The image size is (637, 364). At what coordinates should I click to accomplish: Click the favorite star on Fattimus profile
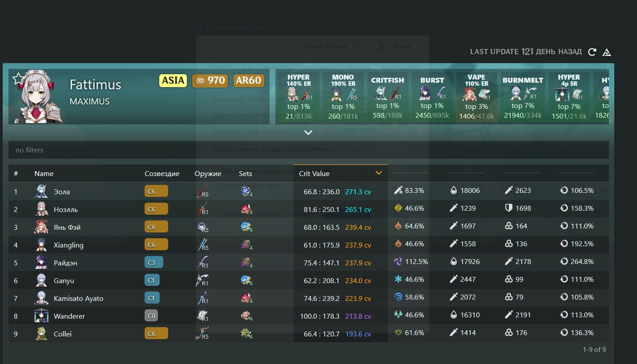(x=19, y=79)
